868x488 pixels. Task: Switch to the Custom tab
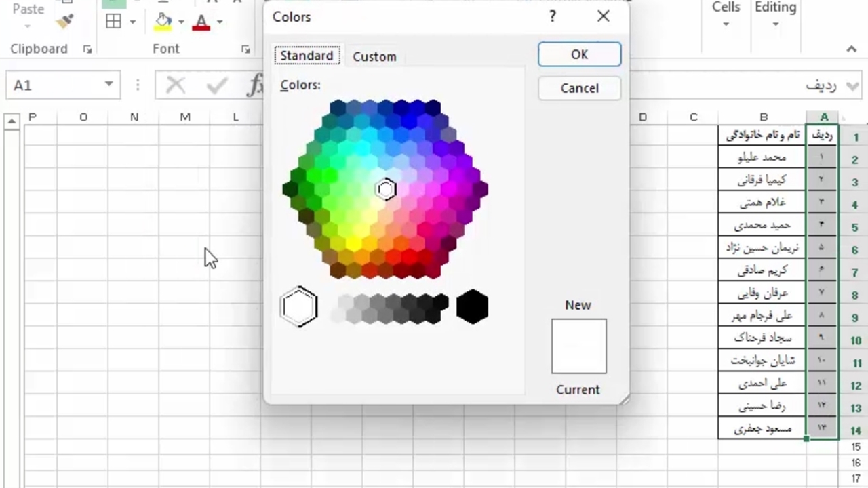[x=374, y=56]
